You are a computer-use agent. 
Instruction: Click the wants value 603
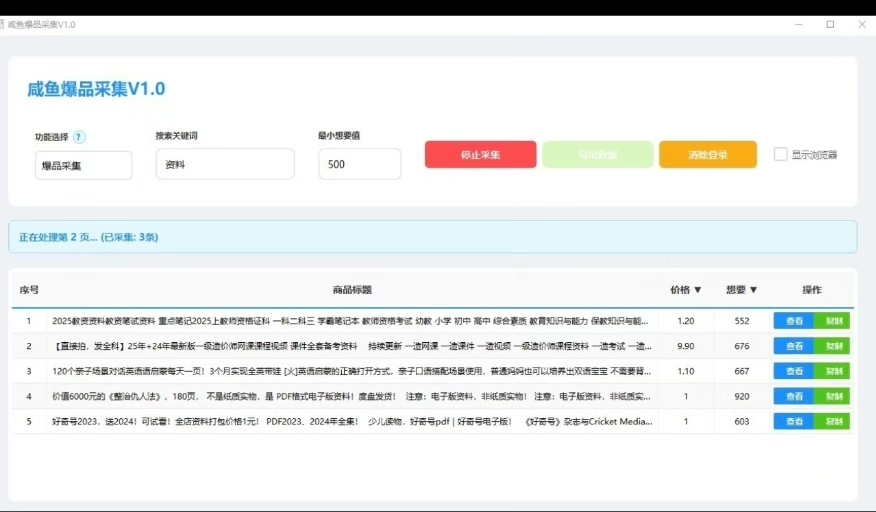click(x=742, y=421)
